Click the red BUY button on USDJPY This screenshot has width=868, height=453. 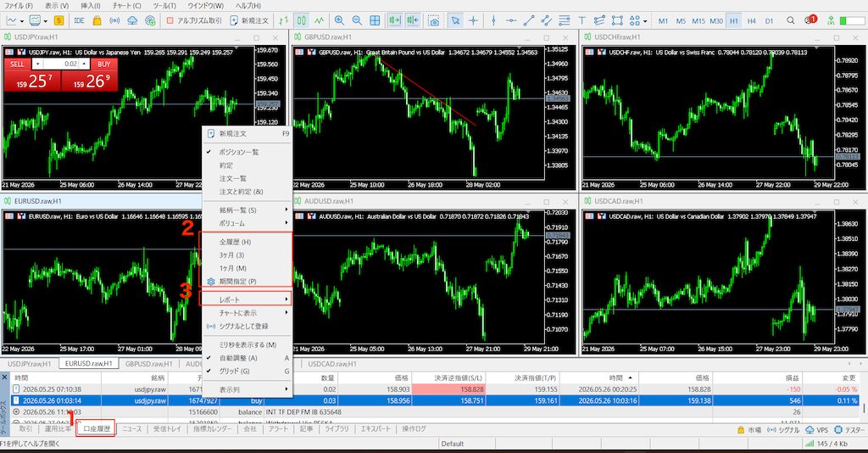pyautogui.click(x=103, y=64)
